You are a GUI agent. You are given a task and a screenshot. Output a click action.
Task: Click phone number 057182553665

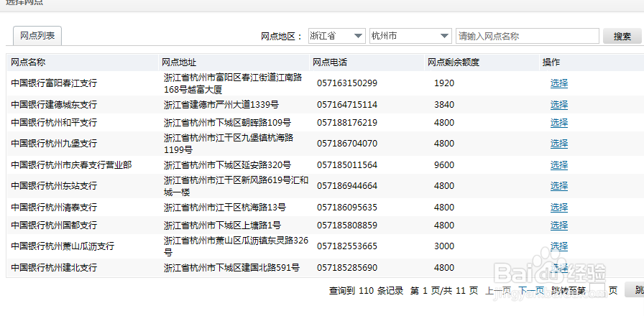347,246
